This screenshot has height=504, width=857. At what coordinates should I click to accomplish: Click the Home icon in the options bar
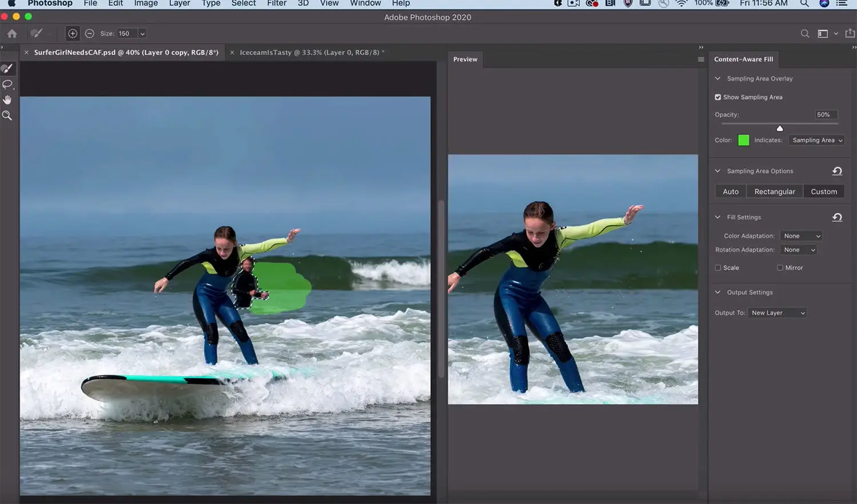pyautogui.click(x=11, y=33)
